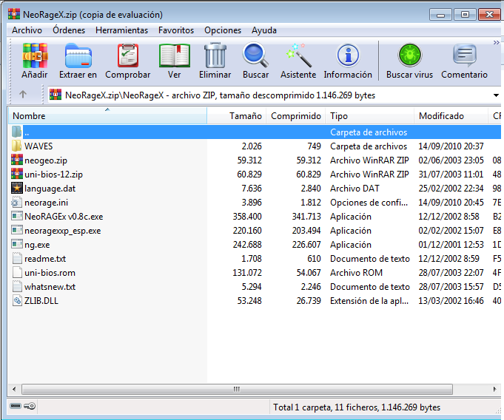Viewport: 504px width, 420px height.
Task: Click the scroll left arrow
Action: pyautogui.click(x=14, y=389)
